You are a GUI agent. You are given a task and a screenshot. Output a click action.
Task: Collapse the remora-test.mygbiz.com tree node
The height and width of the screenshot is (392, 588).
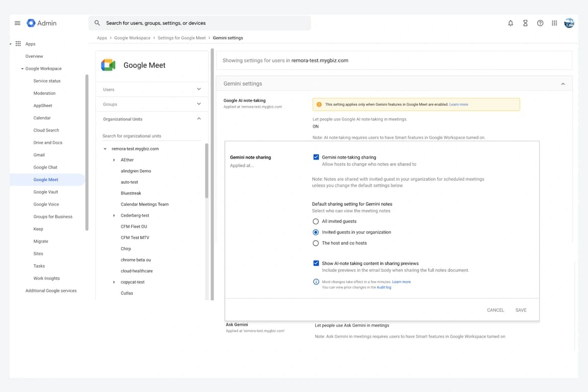[x=105, y=149]
